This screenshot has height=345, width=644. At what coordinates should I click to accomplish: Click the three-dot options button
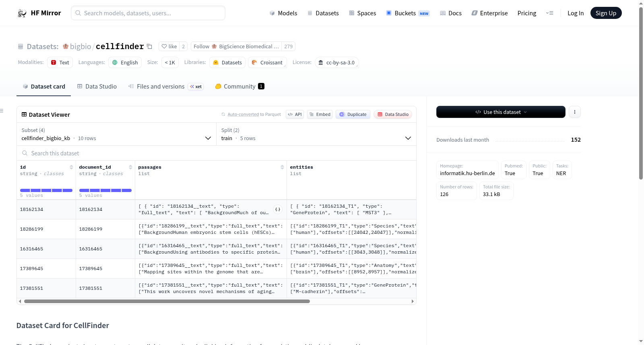click(x=575, y=112)
